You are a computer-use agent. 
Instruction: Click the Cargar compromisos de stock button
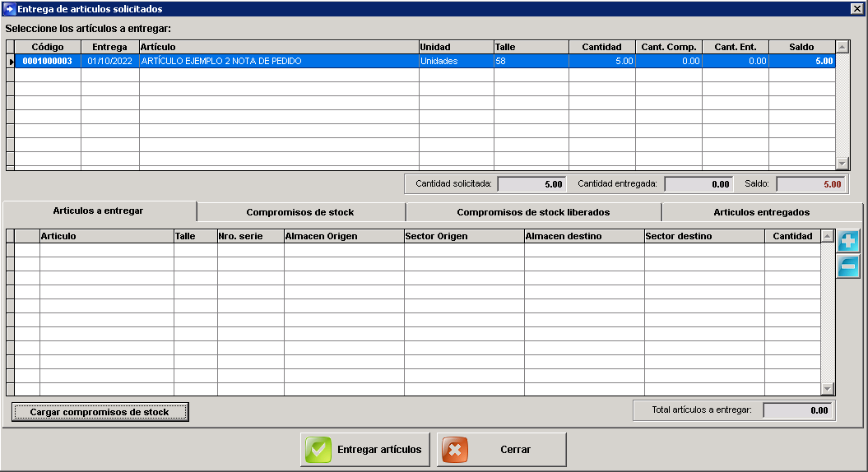point(100,412)
